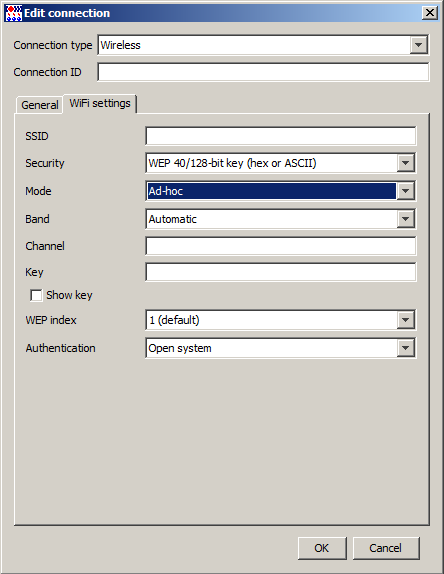Screen dimensions: 444x574
Task: Expand the Band dropdown arrow
Action: (x=406, y=219)
